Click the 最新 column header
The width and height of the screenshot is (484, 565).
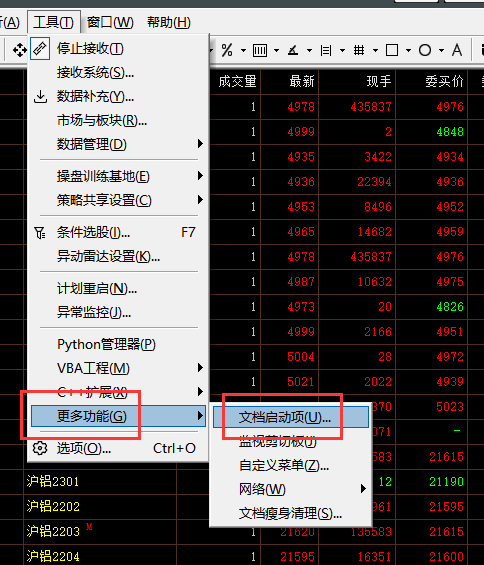pos(302,81)
